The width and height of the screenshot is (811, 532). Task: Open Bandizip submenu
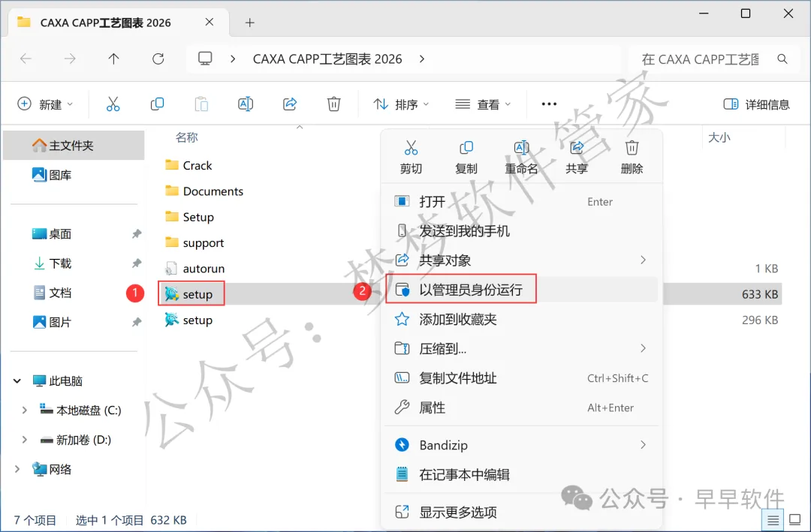tap(522, 445)
